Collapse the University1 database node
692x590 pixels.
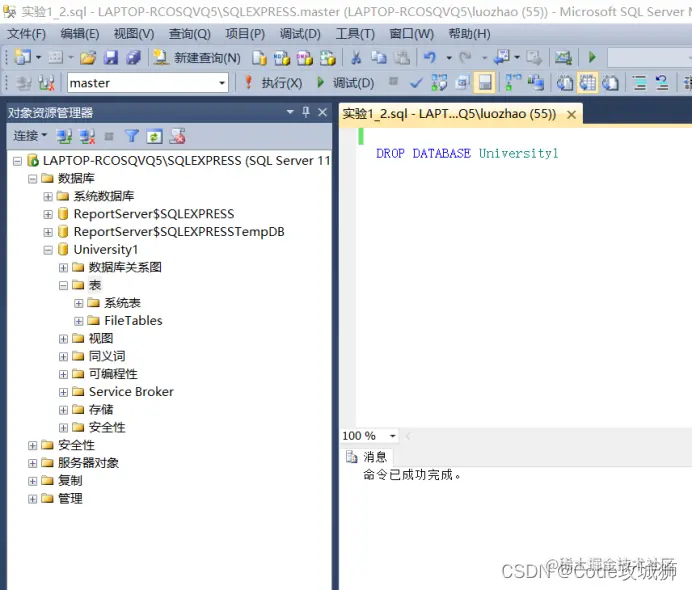pos(48,250)
